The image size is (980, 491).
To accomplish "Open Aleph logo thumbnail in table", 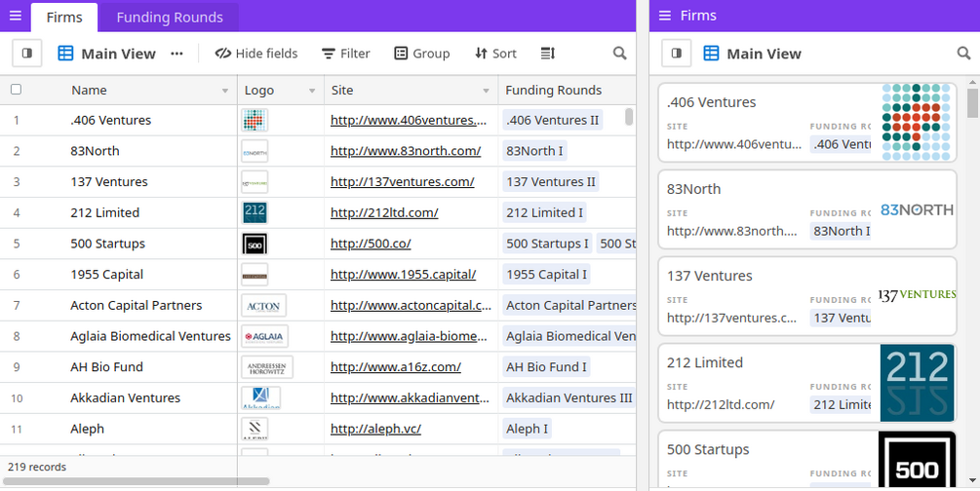I will pos(255,430).
